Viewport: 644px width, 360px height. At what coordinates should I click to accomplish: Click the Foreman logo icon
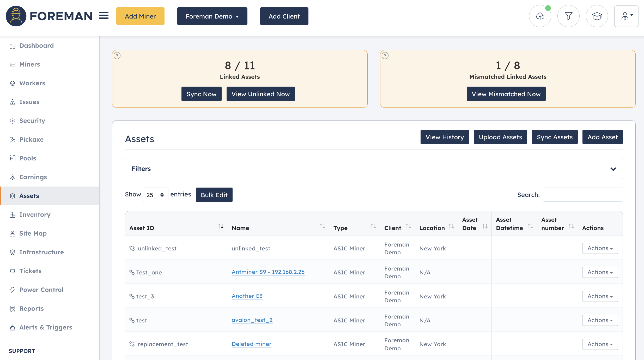[x=16, y=16]
